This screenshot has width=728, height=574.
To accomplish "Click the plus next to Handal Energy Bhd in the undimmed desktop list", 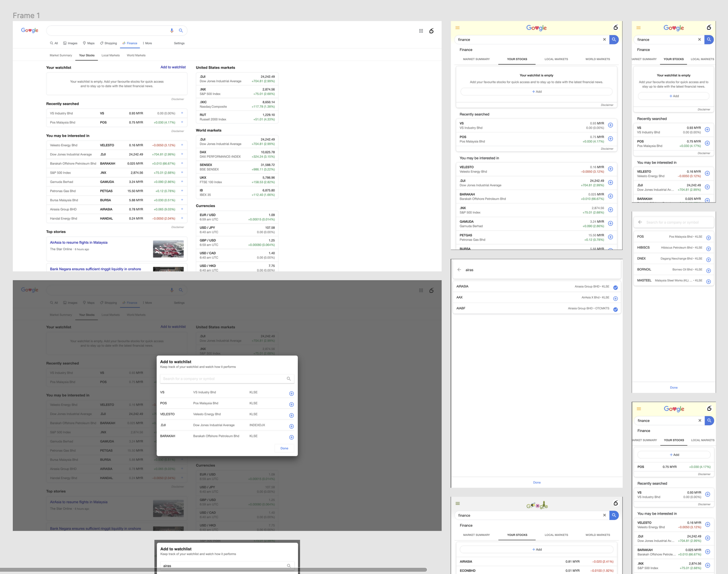I will click(182, 218).
